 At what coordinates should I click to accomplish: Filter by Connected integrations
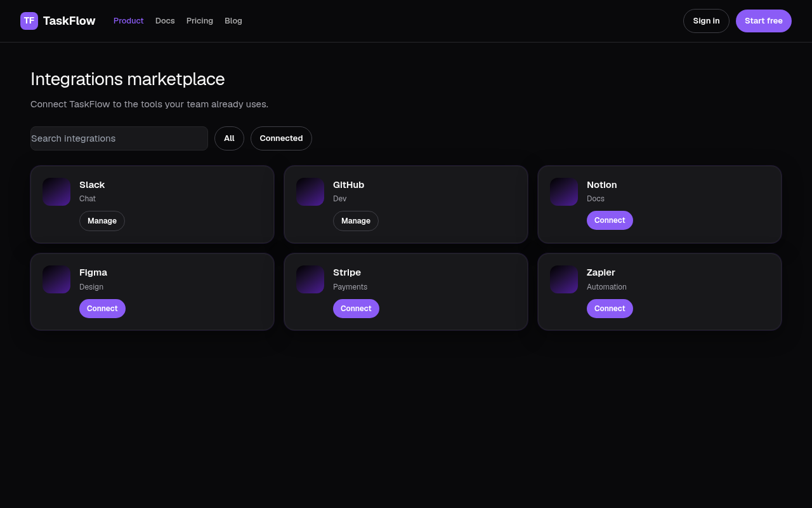(x=281, y=138)
